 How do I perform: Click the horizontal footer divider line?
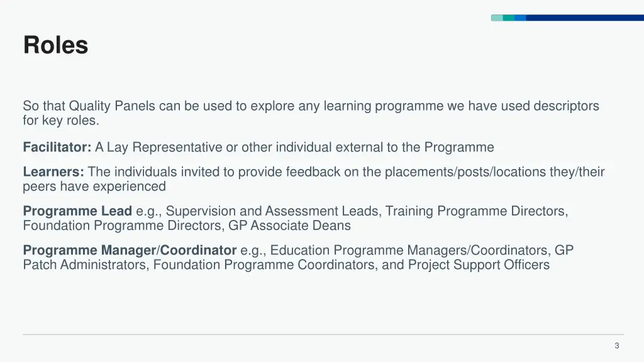(323, 334)
